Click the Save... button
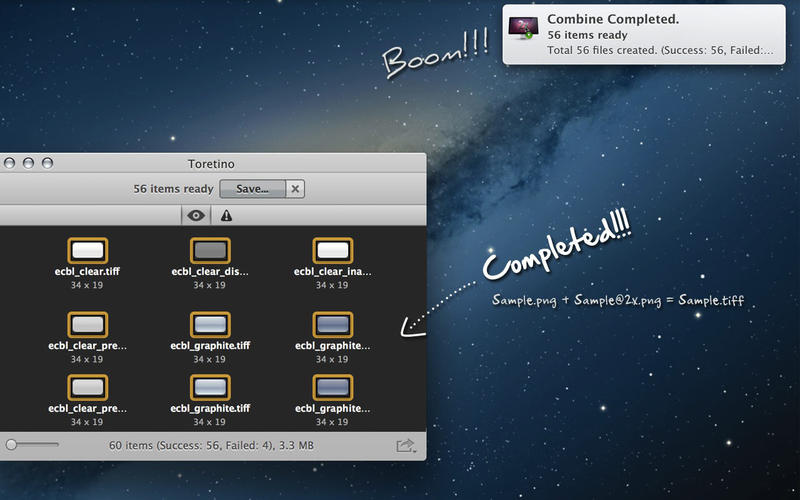Screen dimensions: 800x500 (x=253, y=189)
